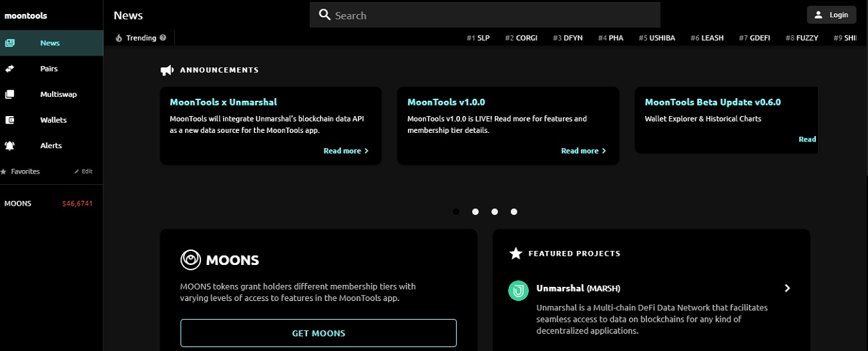Select MOONS in the favorites list
This screenshot has width=868, height=351.
coord(18,204)
